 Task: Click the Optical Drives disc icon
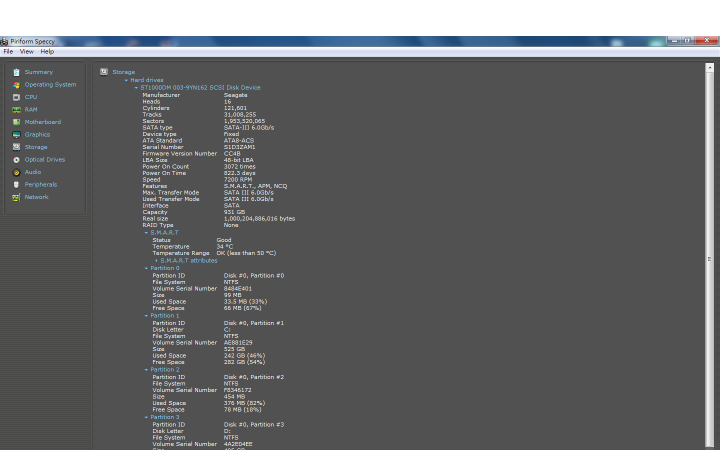click(17, 160)
